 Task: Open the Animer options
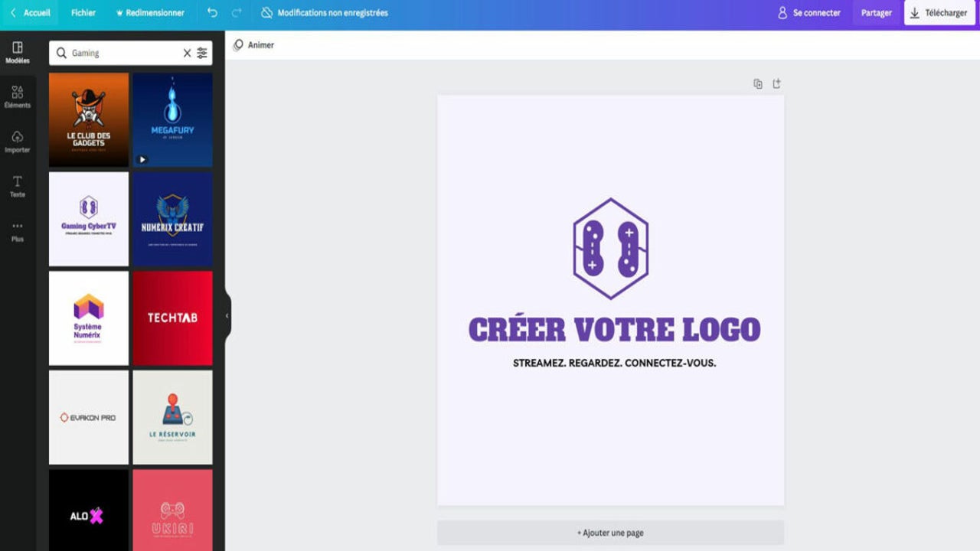tap(254, 44)
